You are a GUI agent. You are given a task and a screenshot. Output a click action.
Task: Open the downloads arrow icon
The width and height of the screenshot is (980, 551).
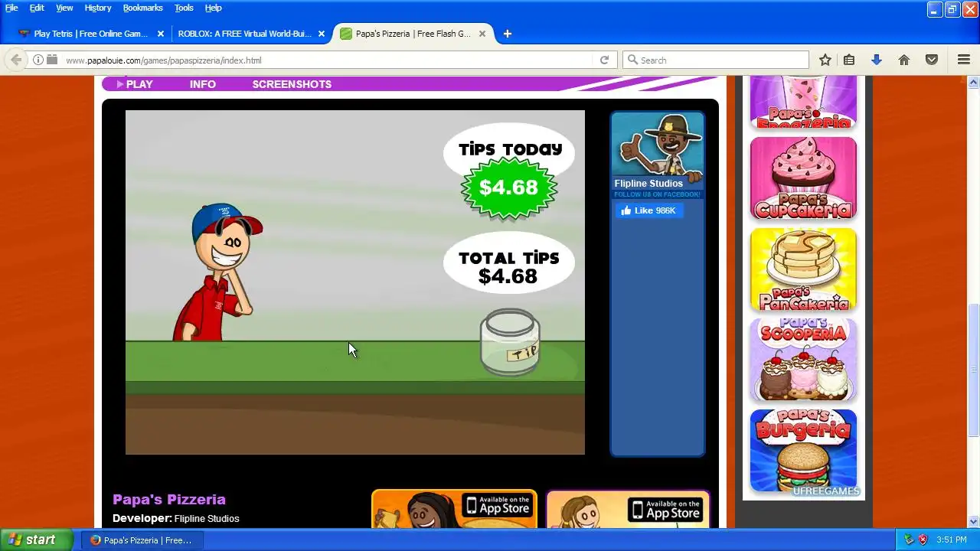[x=877, y=60]
